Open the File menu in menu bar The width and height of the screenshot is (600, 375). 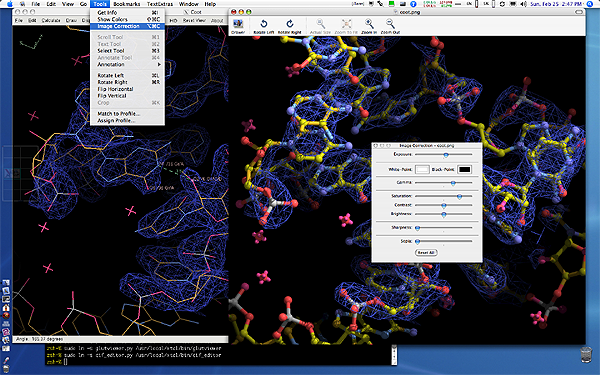(x=35, y=4)
